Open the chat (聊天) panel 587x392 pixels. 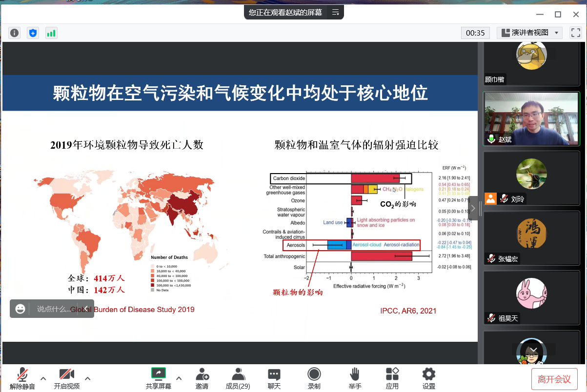tap(274, 378)
